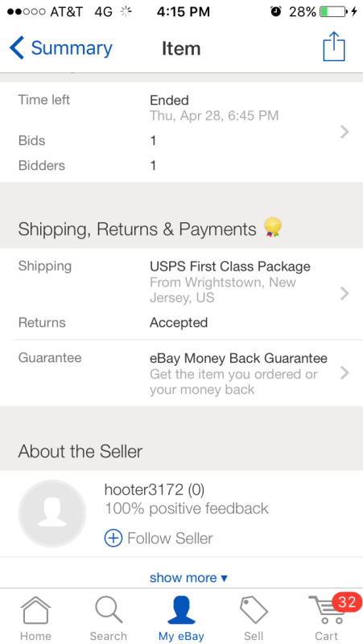Tap the seller avatar placeholder image
363x644 pixels.
(x=52, y=514)
